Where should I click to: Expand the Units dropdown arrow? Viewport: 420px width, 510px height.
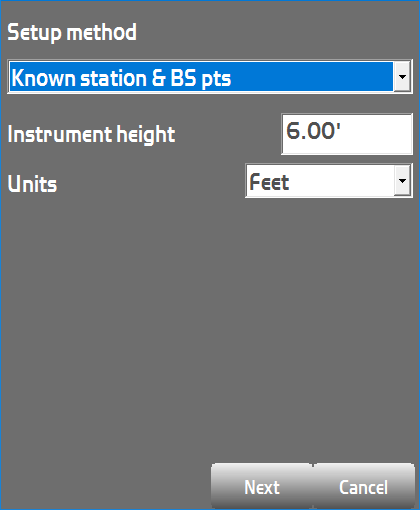(x=402, y=180)
